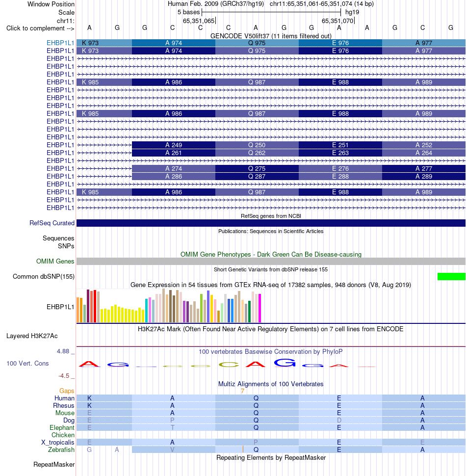This screenshot has height=476, width=466.
Task: Click the '65,351,065' position tick label
Action: coord(198,21)
